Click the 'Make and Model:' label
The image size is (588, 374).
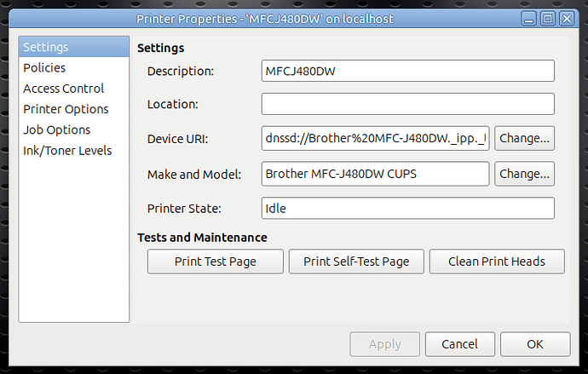[x=194, y=175]
